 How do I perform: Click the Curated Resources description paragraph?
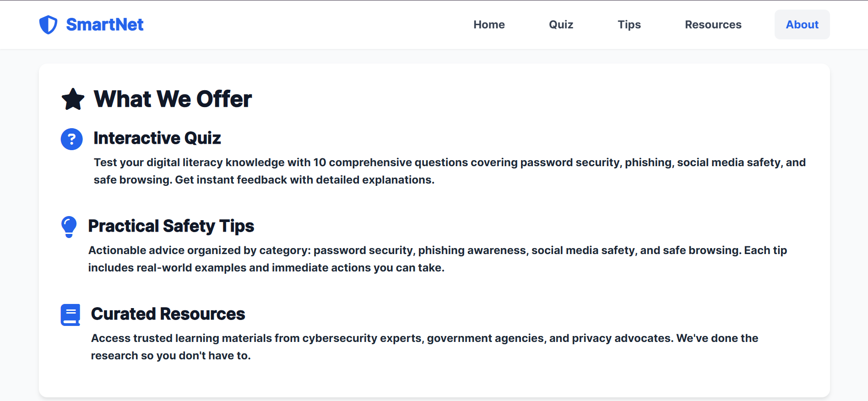click(424, 347)
